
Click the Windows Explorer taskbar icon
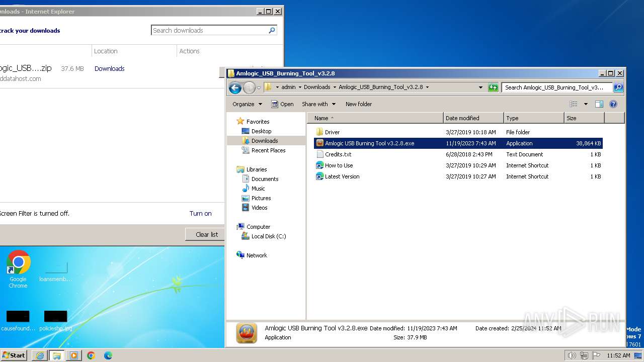point(57,355)
